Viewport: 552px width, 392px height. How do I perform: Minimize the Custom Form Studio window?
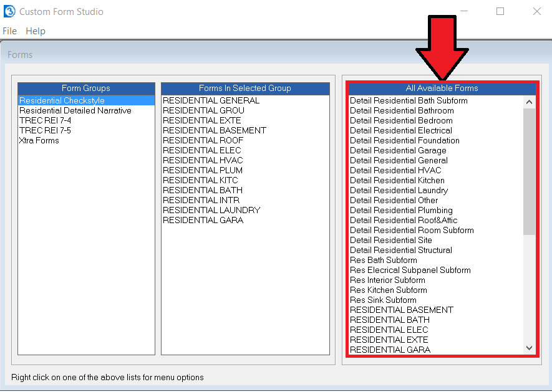click(464, 11)
